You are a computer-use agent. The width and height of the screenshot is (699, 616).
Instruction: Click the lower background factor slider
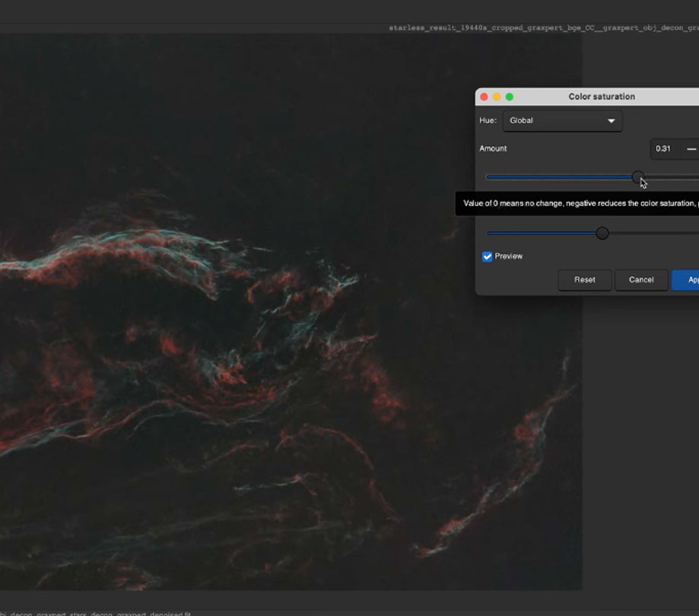602,233
